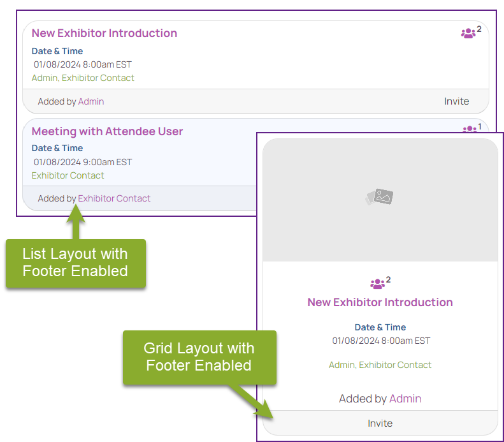Click attendees group icon in grid card
Image resolution: width=504 pixels, height=442 pixels.
(x=377, y=284)
